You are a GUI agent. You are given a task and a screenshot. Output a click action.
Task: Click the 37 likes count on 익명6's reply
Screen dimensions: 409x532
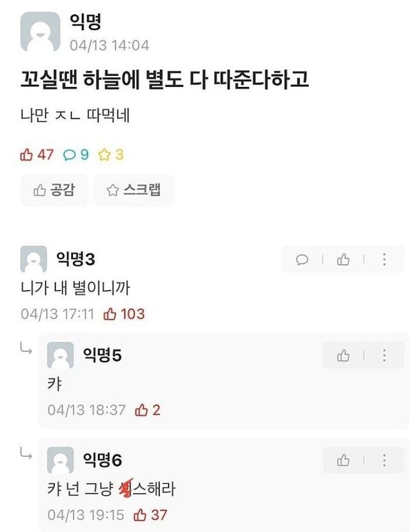coord(151,515)
